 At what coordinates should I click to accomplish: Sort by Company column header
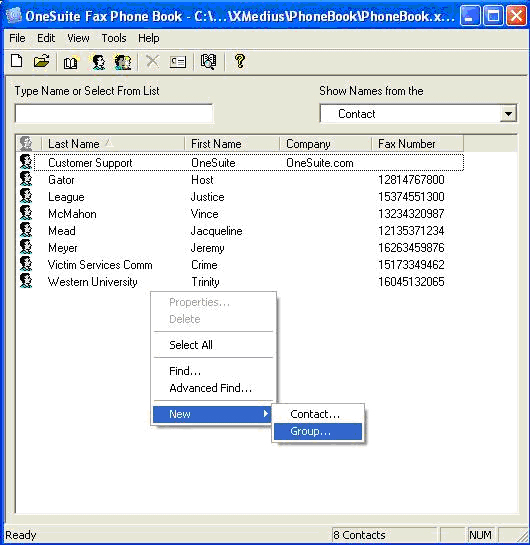point(325,143)
